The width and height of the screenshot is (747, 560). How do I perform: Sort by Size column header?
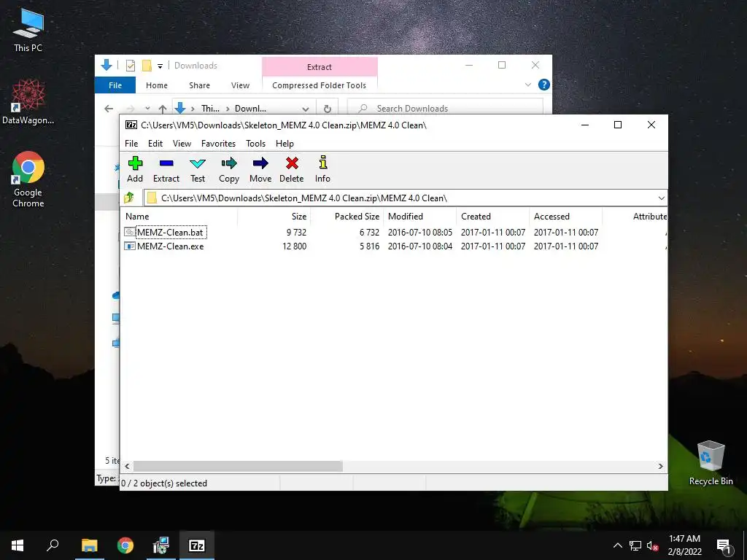click(x=274, y=216)
